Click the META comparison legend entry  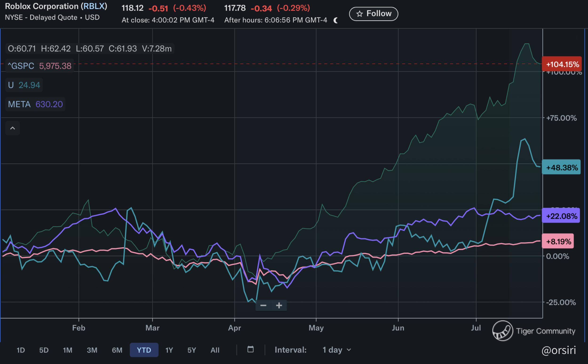35,104
